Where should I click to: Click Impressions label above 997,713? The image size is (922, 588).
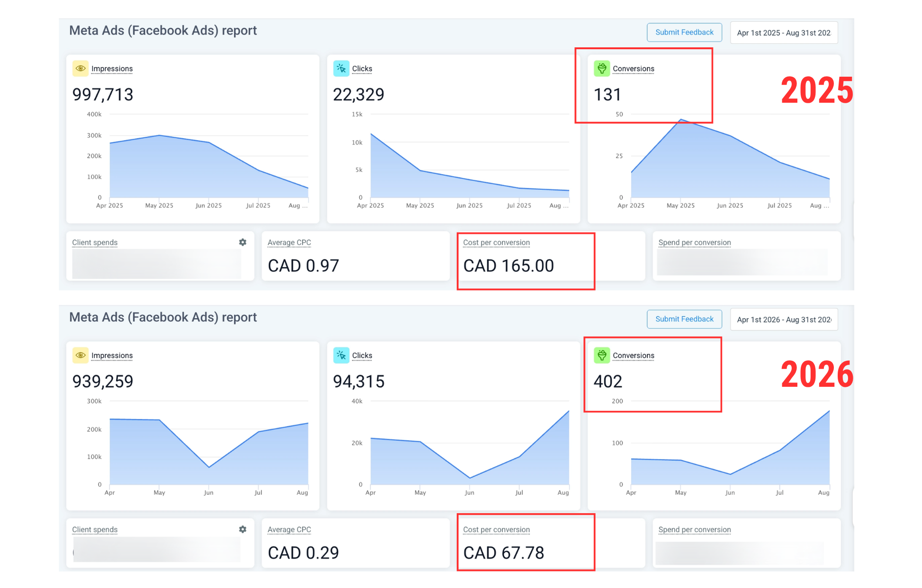tap(112, 69)
